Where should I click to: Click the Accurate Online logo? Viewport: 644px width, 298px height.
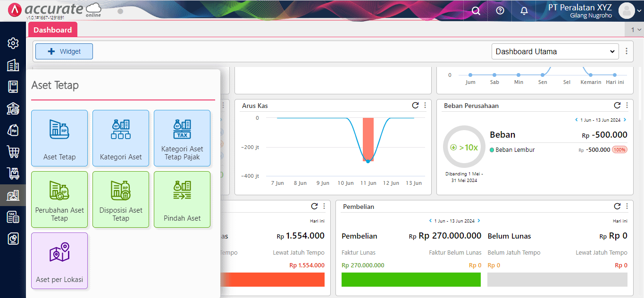(x=55, y=10)
